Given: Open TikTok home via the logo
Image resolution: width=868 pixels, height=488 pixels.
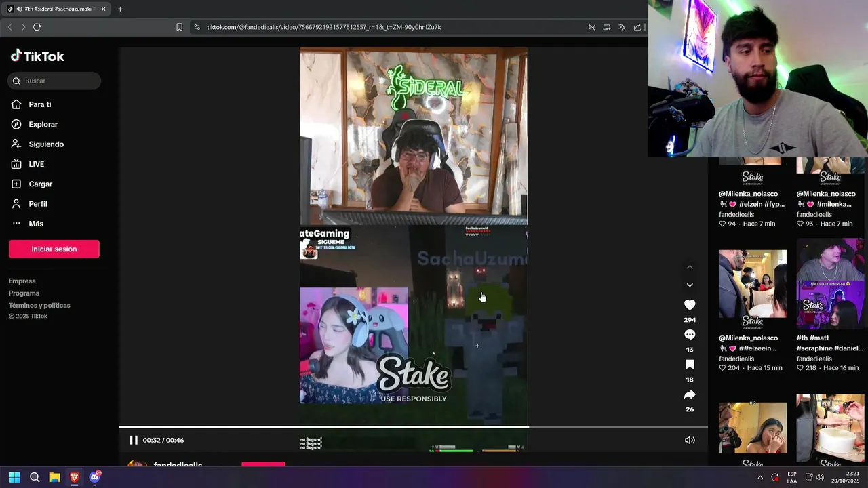Looking at the screenshot, I should click(x=37, y=56).
